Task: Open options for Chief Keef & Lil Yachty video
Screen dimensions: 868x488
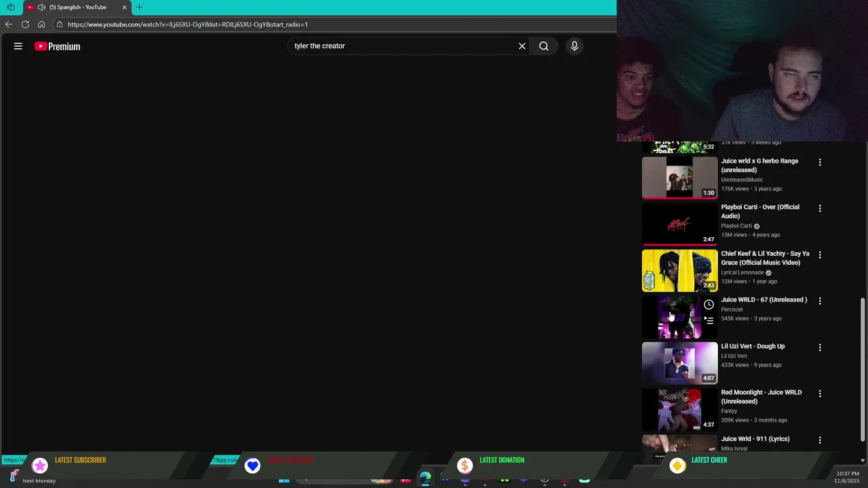Action: tap(820, 255)
